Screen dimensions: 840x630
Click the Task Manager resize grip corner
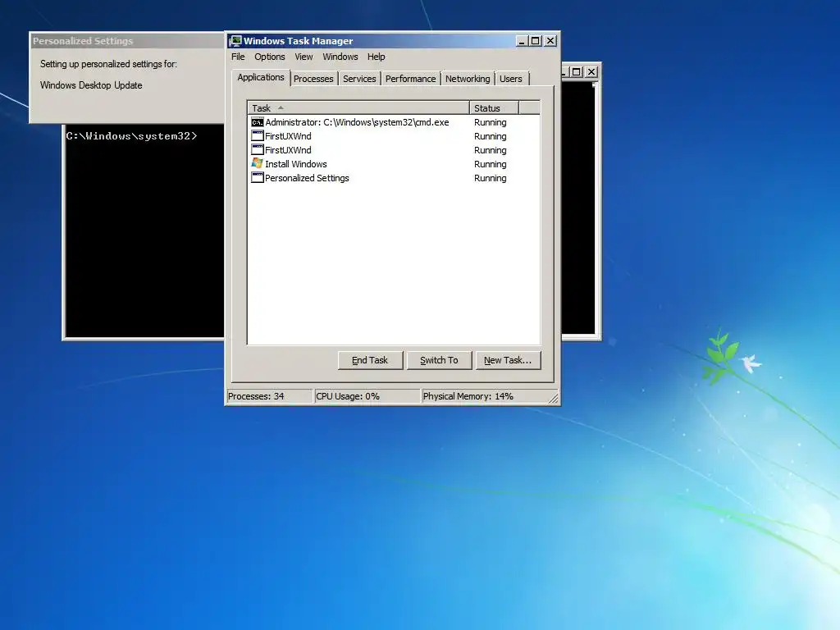553,398
